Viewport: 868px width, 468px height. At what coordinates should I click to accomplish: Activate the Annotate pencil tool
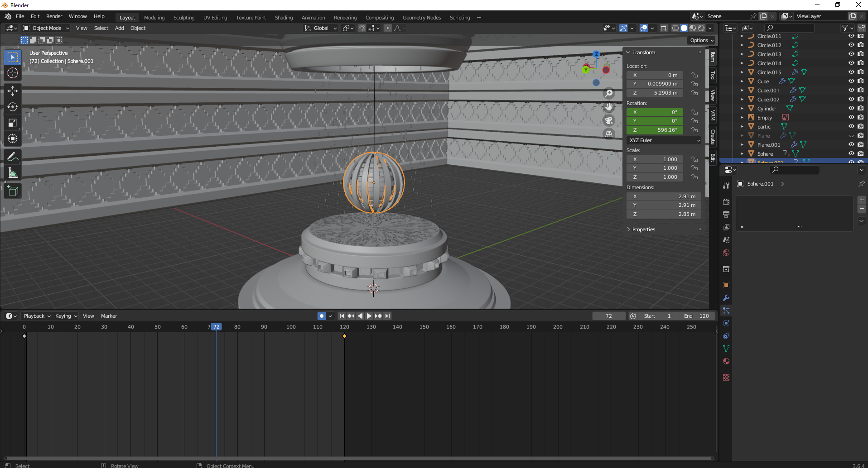13,157
